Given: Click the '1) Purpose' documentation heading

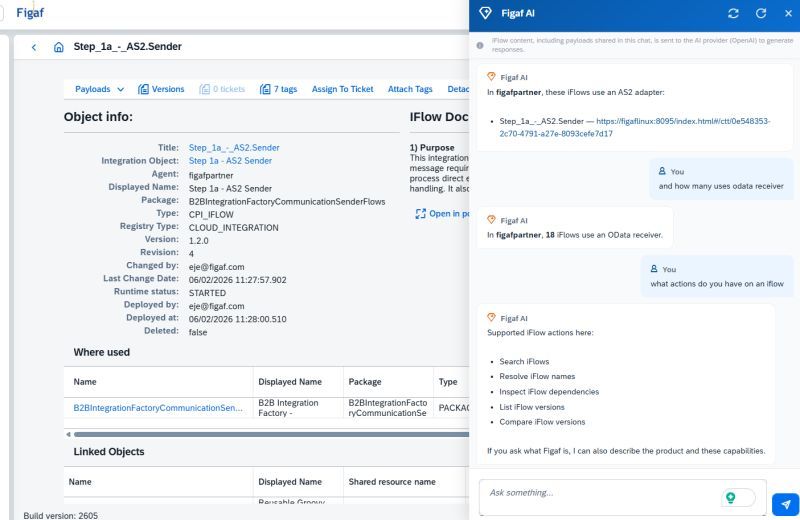Looking at the screenshot, I should click(x=432, y=147).
